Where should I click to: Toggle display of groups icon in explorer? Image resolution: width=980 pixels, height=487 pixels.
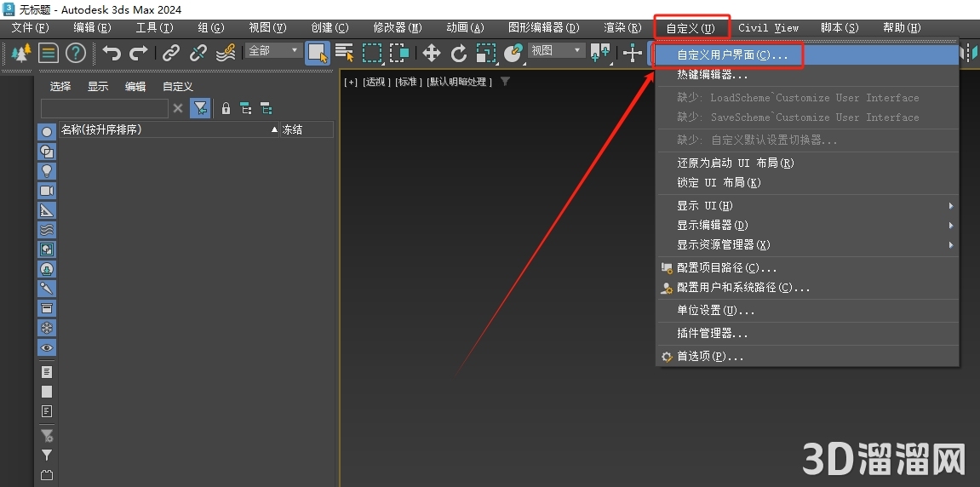(47, 249)
